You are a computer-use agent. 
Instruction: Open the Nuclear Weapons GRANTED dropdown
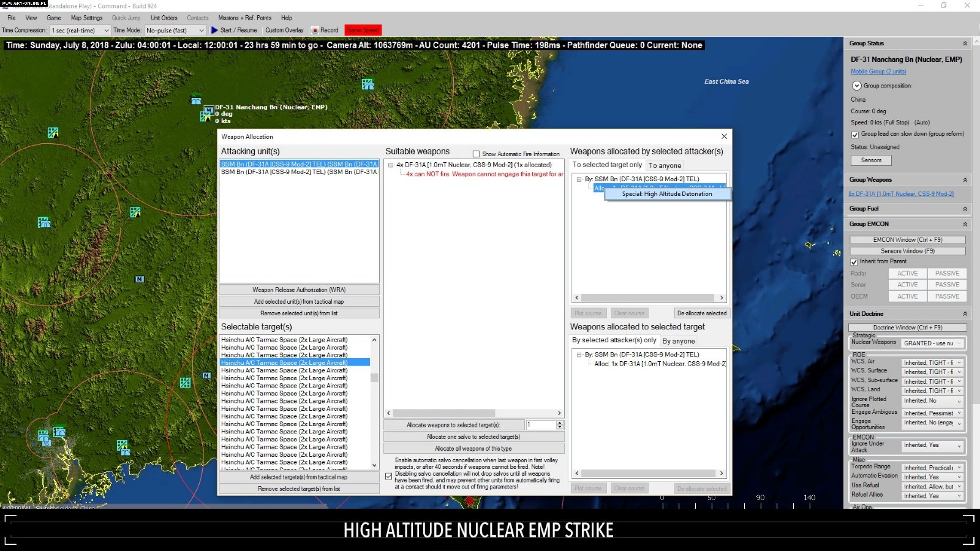959,343
